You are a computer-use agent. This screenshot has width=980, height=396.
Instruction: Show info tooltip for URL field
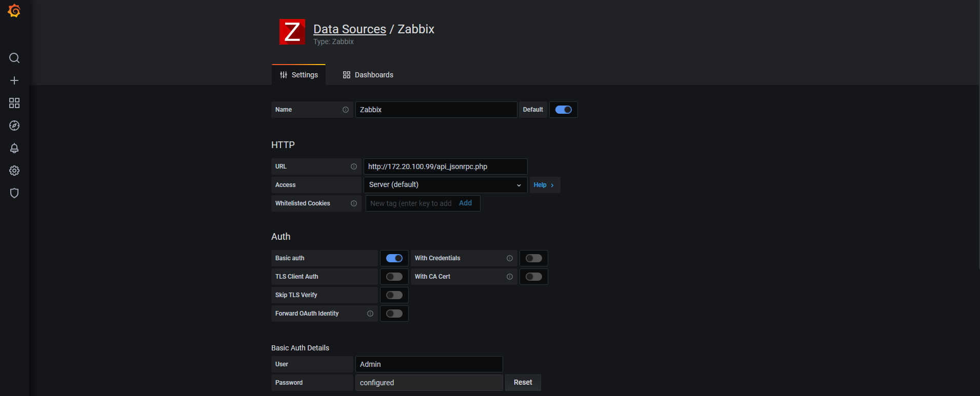click(354, 166)
